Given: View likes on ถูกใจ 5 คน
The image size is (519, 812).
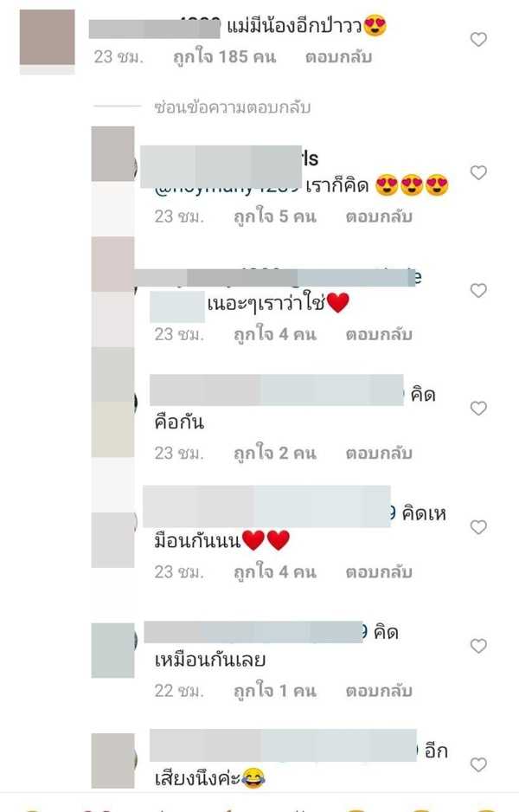Looking at the screenshot, I should [275, 216].
